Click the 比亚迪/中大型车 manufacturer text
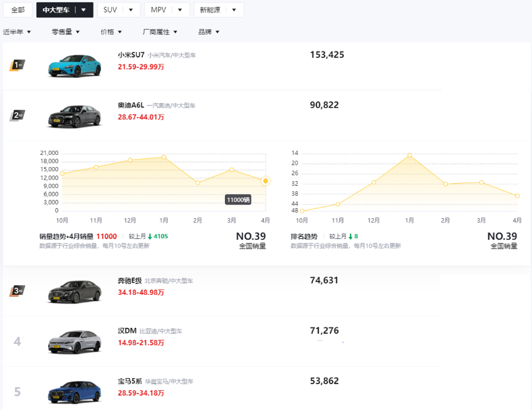Viewport: 532px width, 410px height. [161, 332]
